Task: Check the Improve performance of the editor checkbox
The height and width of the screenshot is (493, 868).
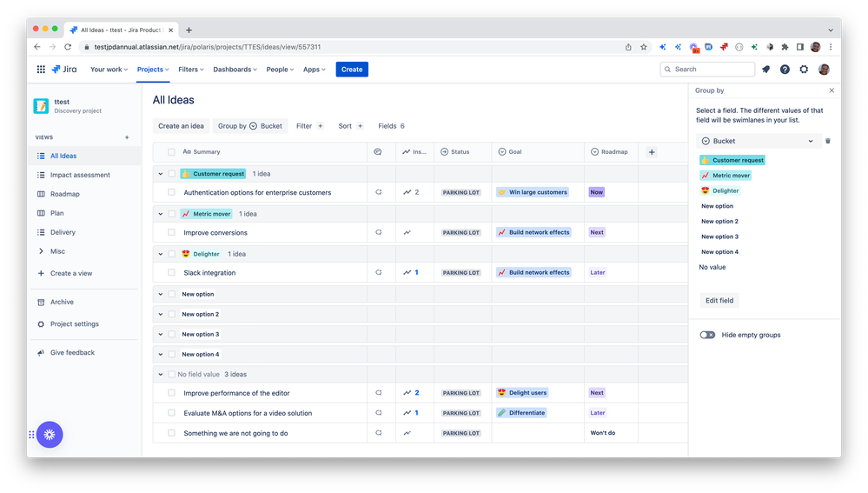Action: tap(172, 393)
